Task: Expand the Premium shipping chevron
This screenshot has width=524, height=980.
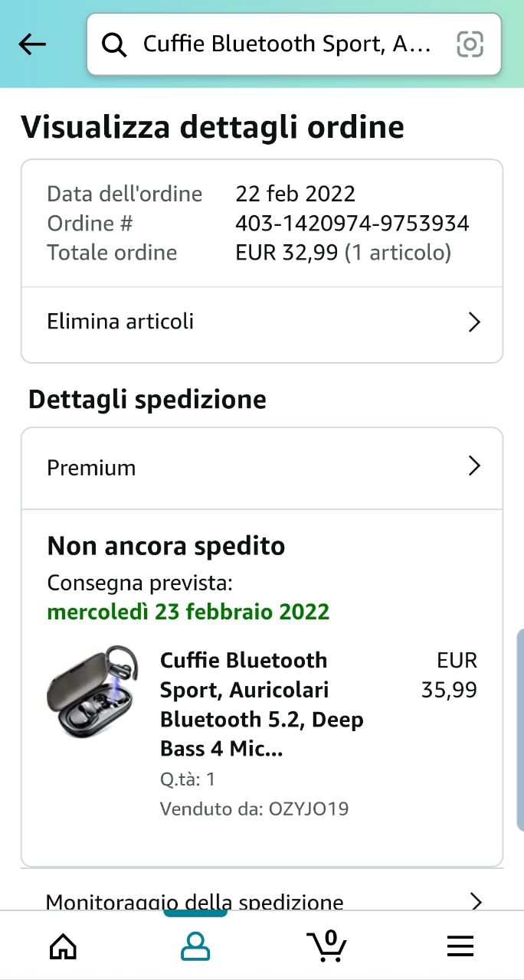Action: [x=474, y=466]
